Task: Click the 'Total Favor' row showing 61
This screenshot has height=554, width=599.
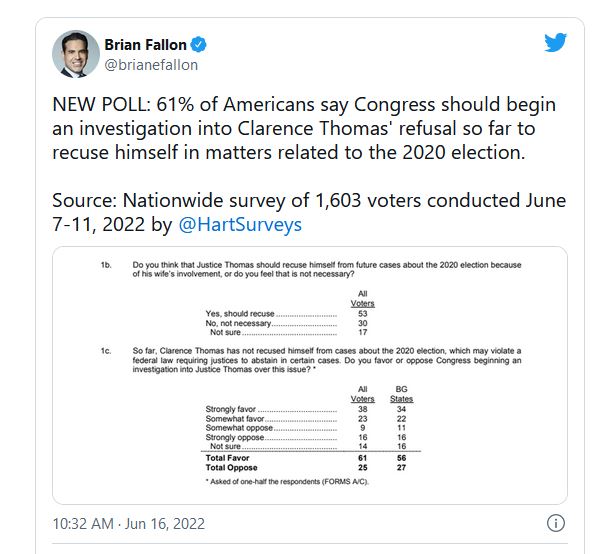Action: [x=306, y=458]
